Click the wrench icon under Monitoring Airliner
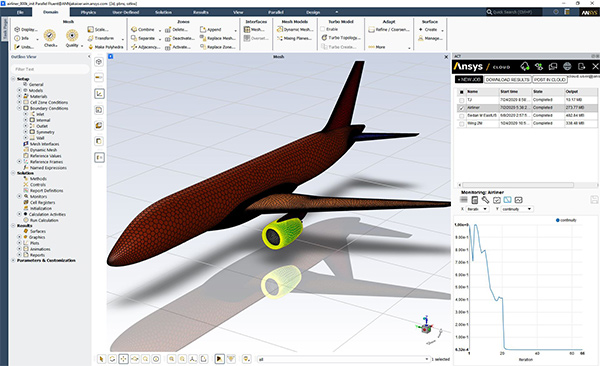This screenshot has height=366, width=600. [x=485, y=200]
